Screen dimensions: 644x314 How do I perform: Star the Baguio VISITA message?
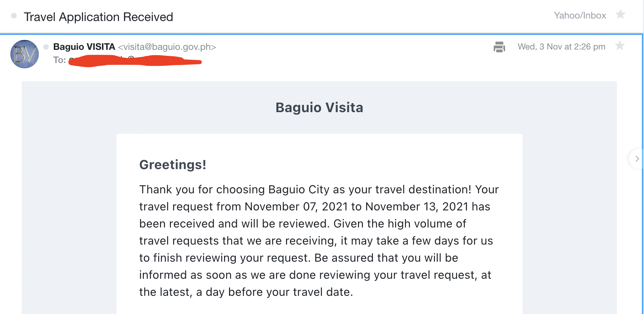(620, 46)
